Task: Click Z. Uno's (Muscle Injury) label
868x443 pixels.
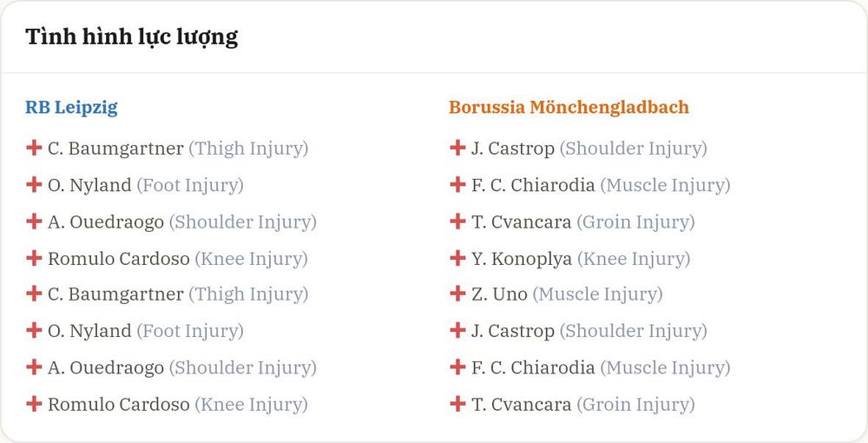Action: coord(597,294)
